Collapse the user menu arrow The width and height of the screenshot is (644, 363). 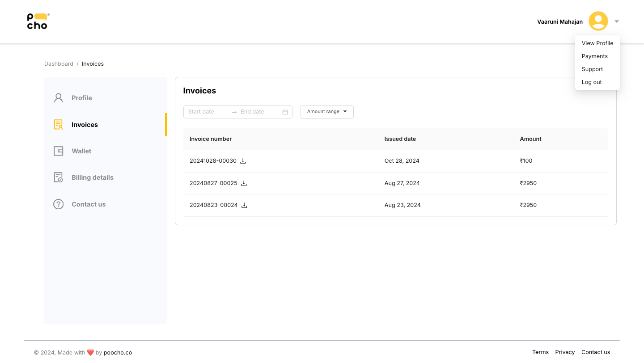click(x=617, y=21)
